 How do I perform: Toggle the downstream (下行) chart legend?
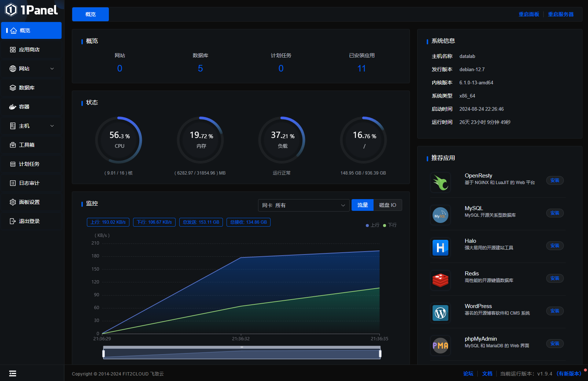[x=390, y=225]
